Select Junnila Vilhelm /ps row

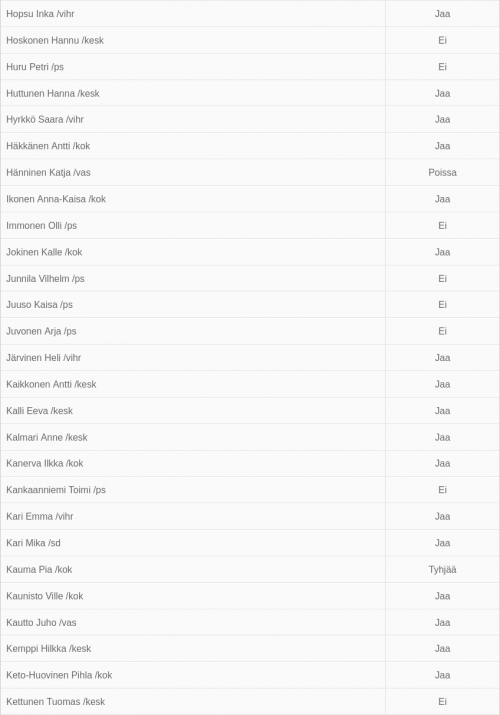(250, 278)
